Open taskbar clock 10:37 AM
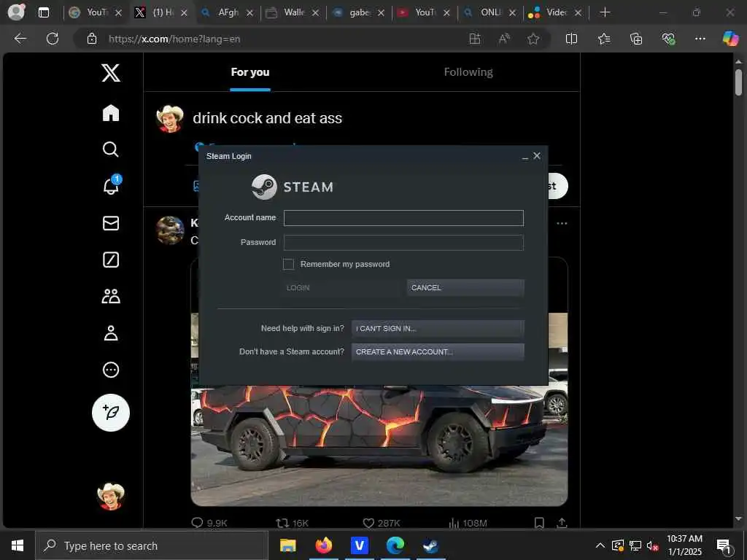The image size is (747, 560). click(x=684, y=545)
